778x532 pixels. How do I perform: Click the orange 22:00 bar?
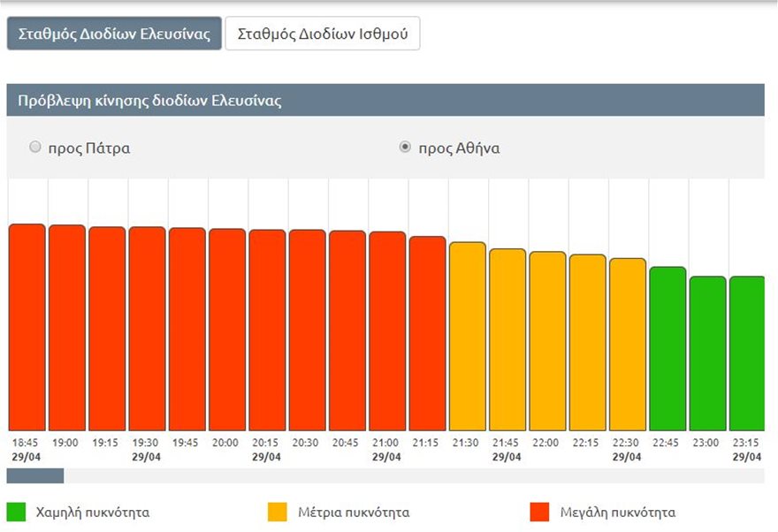pos(547,340)
